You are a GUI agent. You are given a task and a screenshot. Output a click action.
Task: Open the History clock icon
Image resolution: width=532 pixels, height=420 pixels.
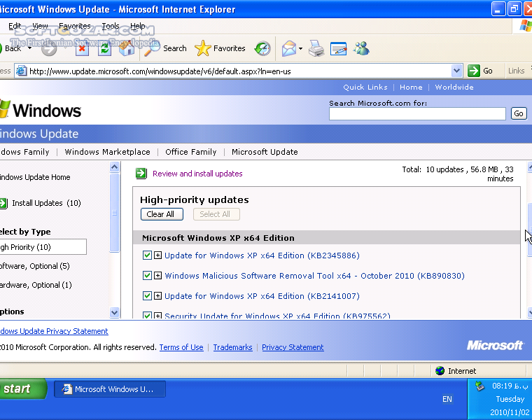pyautogui.click(x=262, y=48)
